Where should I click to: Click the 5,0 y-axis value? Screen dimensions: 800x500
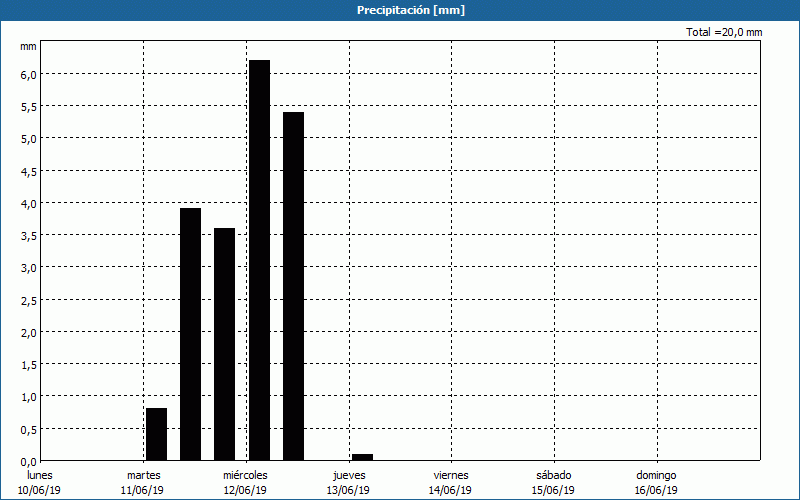29,139
